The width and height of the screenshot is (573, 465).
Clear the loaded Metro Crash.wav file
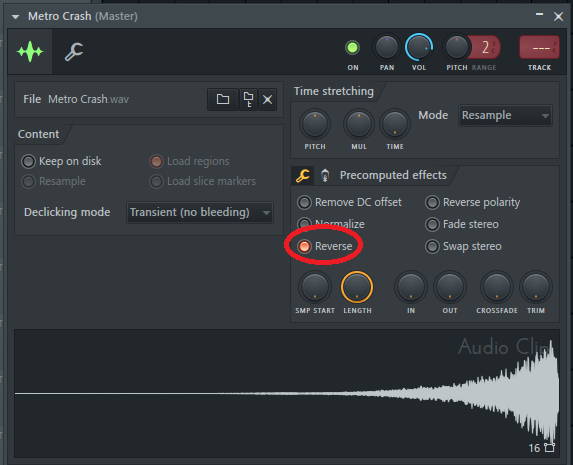tap(267, 99)
